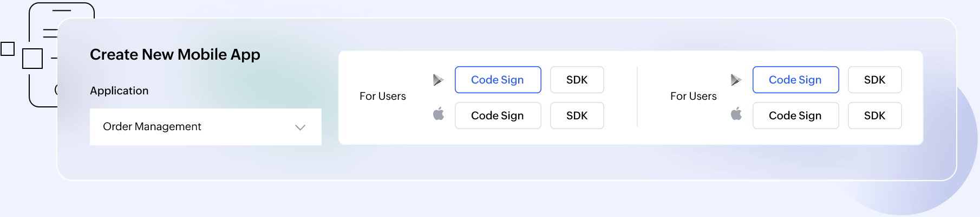Choose the left group's Google Play SDK button

pos(577,80)
